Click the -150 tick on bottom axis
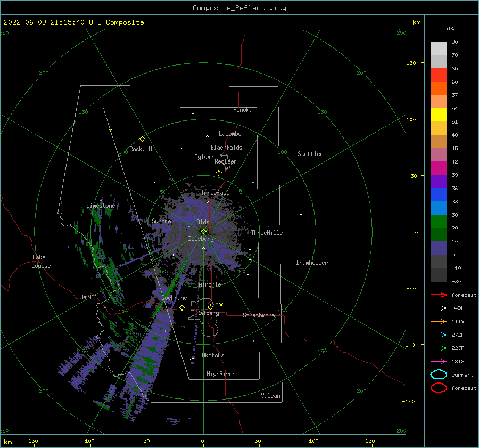Image resolution: width=479 pixels, height=448 pixels. (31, 441)
